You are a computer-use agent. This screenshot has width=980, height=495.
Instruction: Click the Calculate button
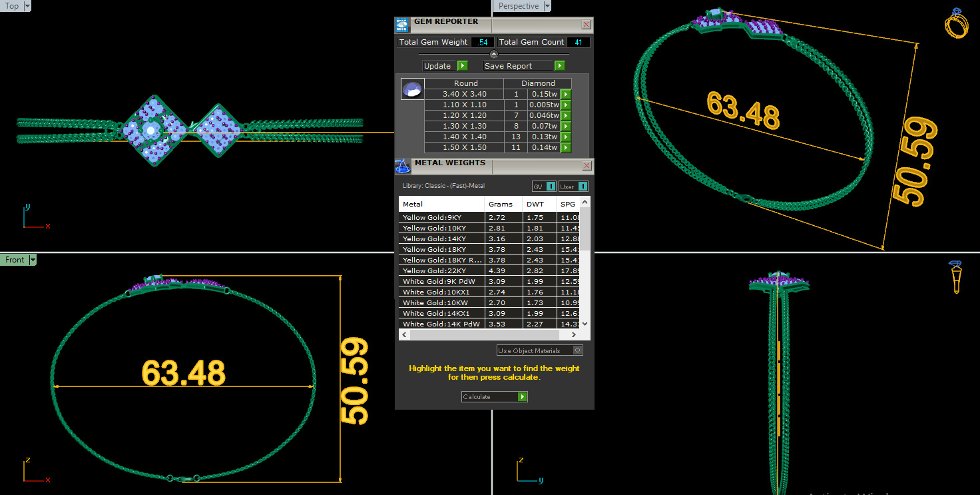[x=489, y=396]
